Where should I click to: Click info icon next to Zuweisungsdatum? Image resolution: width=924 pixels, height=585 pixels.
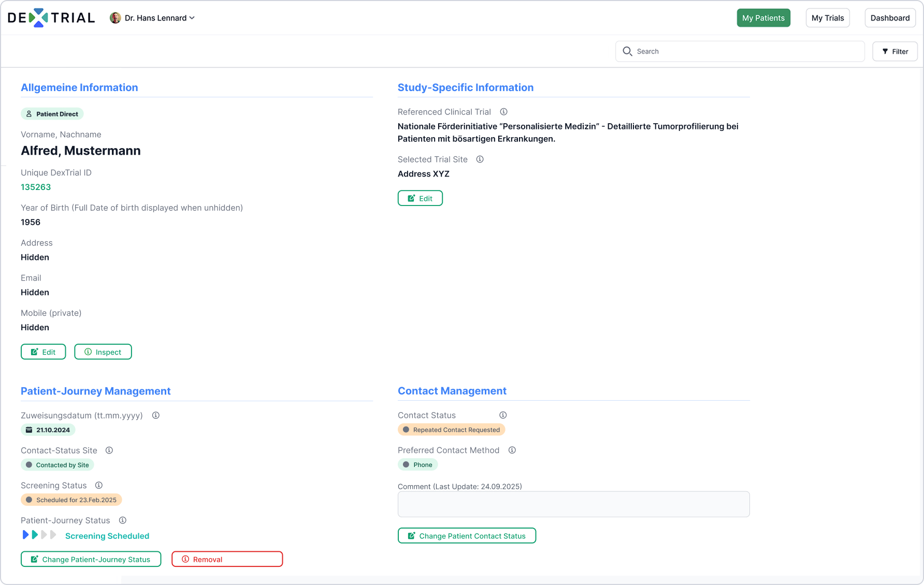(x=156, y=415)
